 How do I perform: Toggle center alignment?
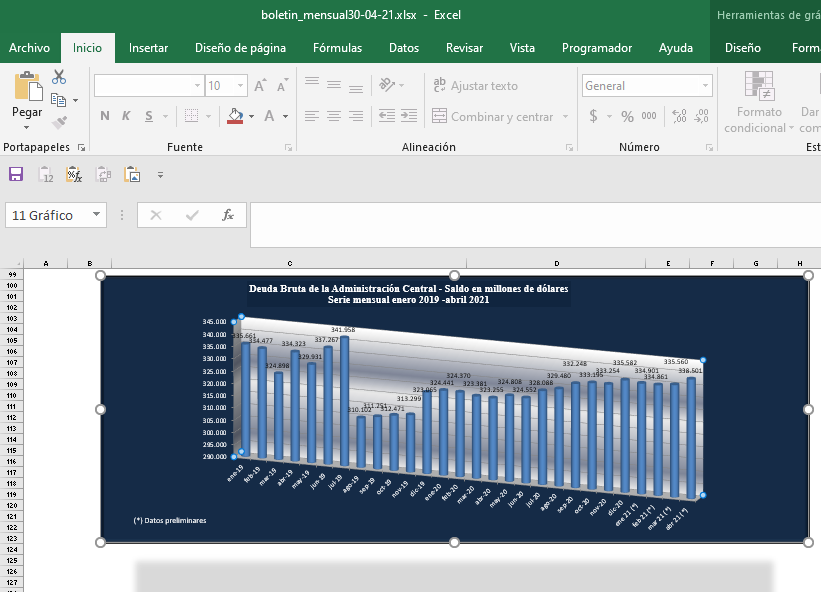(x=334, y=116)
